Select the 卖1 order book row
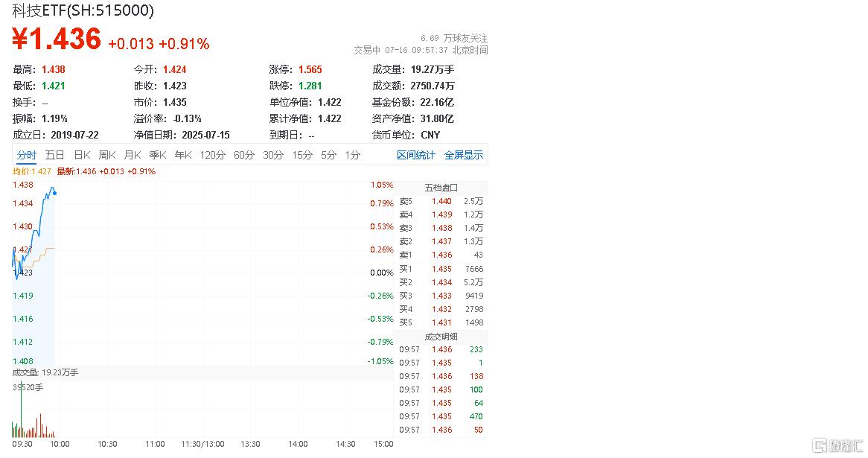This screenshot has height=458, width=868. tap(441, 255)
